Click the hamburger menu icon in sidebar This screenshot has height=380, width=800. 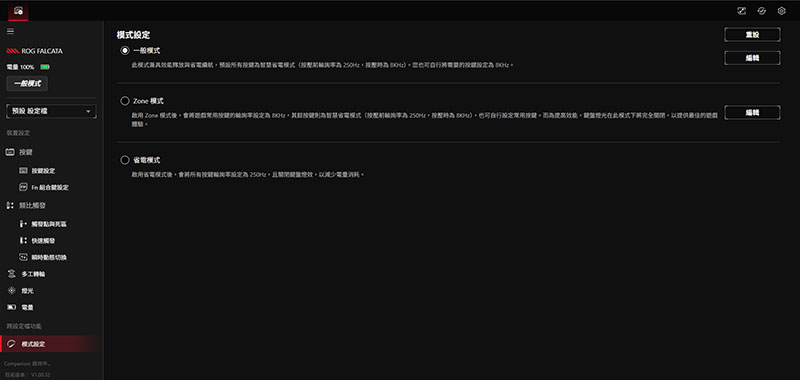[10, 31]
